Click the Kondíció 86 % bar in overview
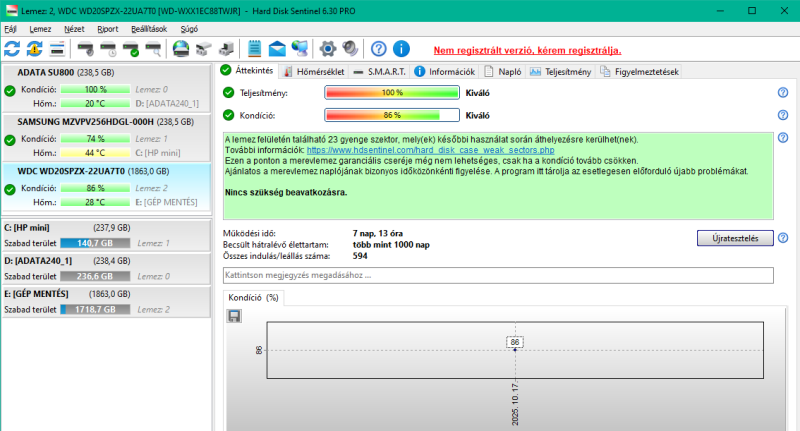This screenshot has height=431, width=800. pyautogui.click(x=392, y=115)
